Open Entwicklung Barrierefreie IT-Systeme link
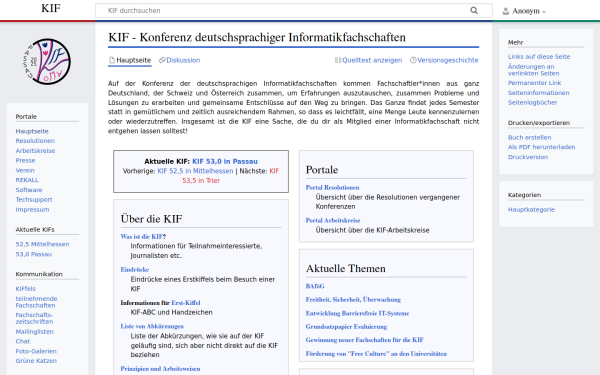 (x=357, y=313)
